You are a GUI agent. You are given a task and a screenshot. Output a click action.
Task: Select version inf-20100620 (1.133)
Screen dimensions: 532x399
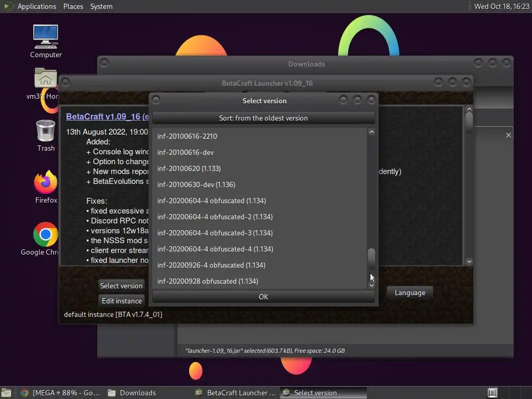pos(260,168)
